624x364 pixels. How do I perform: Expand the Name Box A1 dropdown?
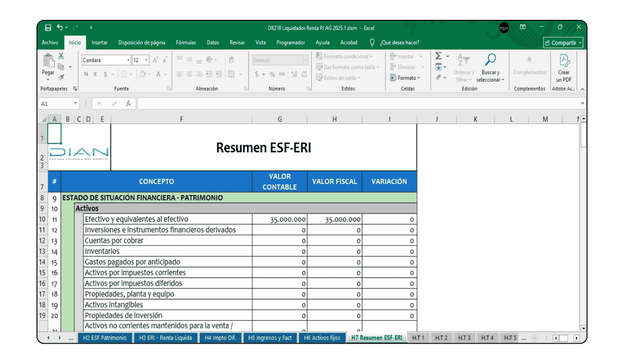point(75,104)
